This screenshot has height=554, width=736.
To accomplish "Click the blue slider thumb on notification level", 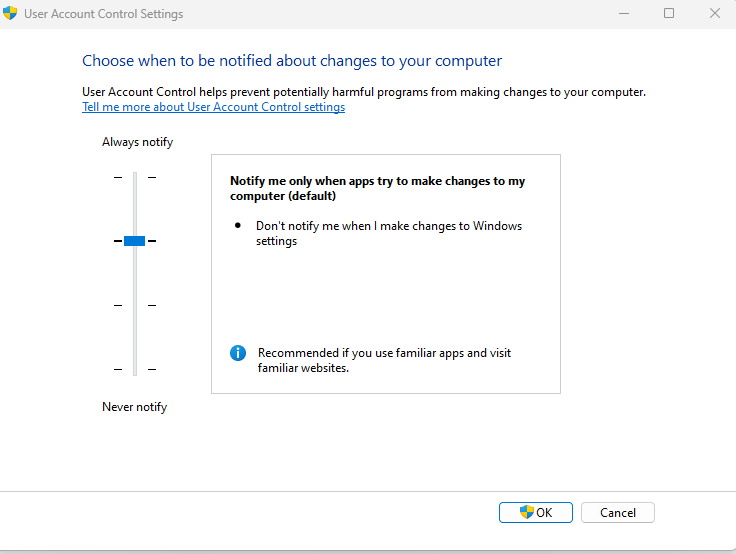I will click(134, 241).
